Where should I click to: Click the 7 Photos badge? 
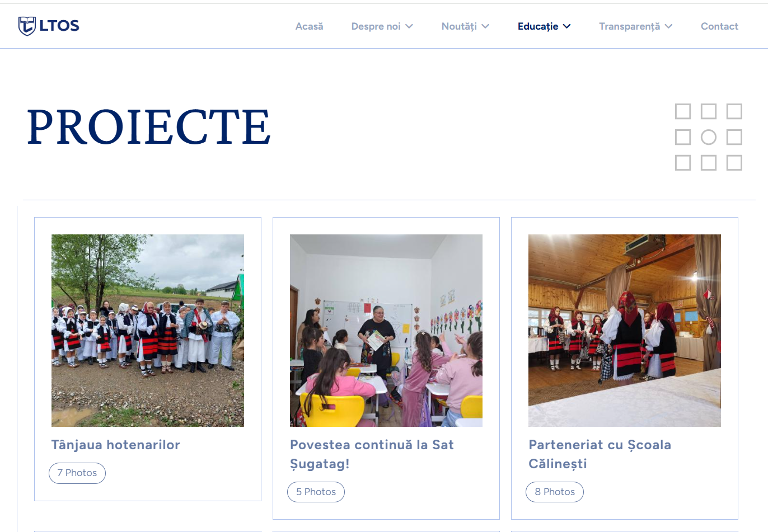click(x=77, y=473)
